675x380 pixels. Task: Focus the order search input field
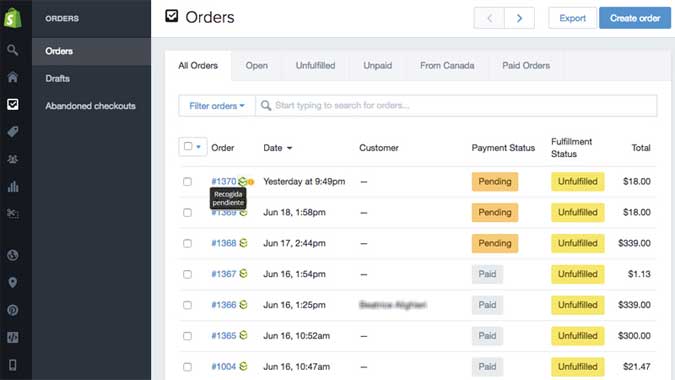pyautogui.click(x=456, y=105)
